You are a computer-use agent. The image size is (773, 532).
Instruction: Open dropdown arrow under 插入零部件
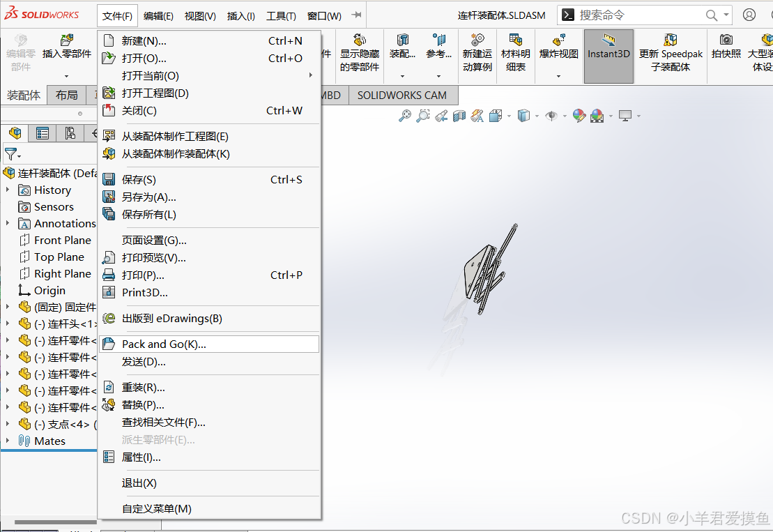coord(66,77)
